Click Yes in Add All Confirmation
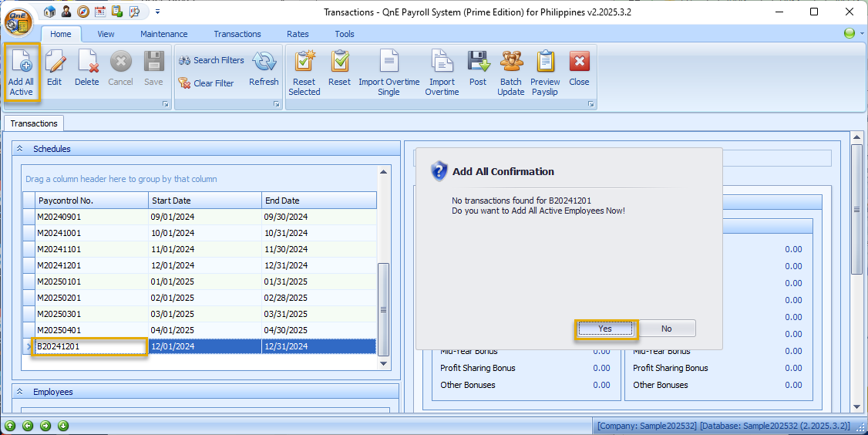Image resolution: width=868 pixels, height=435 pixels. pyautogui.click(x=605, y=329)
